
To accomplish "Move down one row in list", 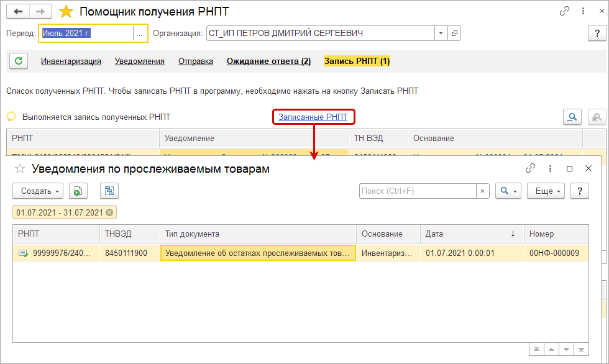I will [566, 350].
